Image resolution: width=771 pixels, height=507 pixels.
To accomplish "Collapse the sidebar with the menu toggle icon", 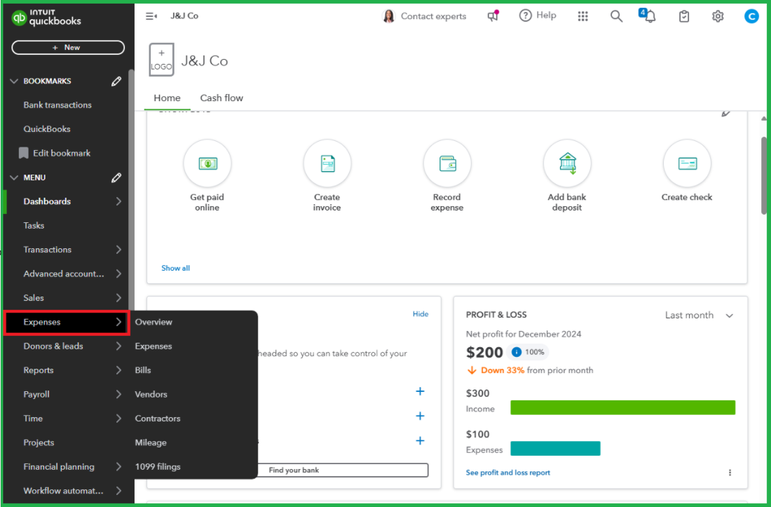I will click(151, 16).
